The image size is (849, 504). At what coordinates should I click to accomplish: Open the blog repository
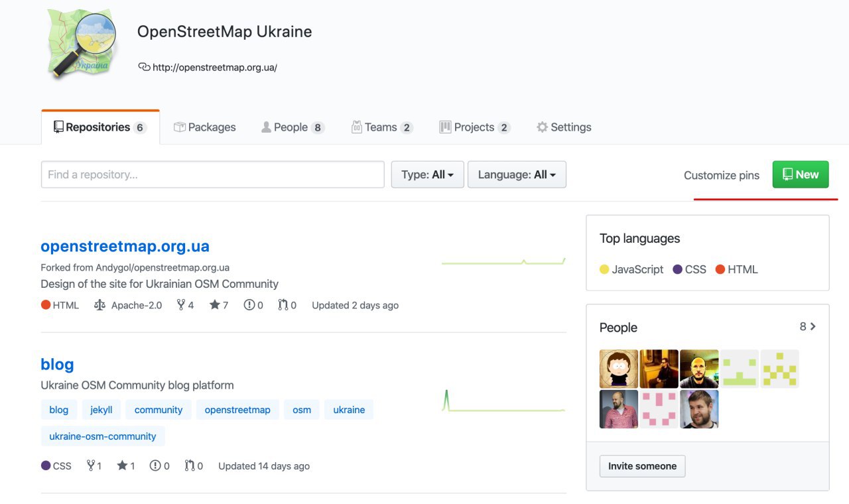[x=57, y=364]
